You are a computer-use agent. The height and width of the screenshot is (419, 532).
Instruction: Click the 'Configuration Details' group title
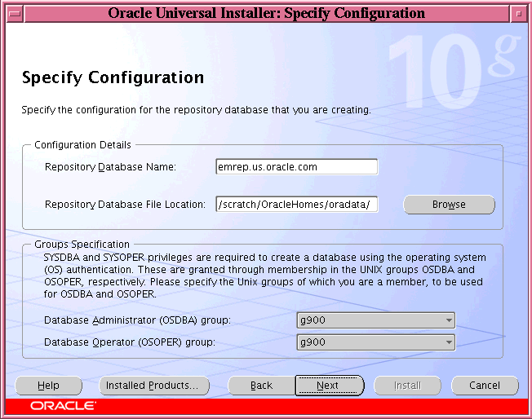coord(82,145)
